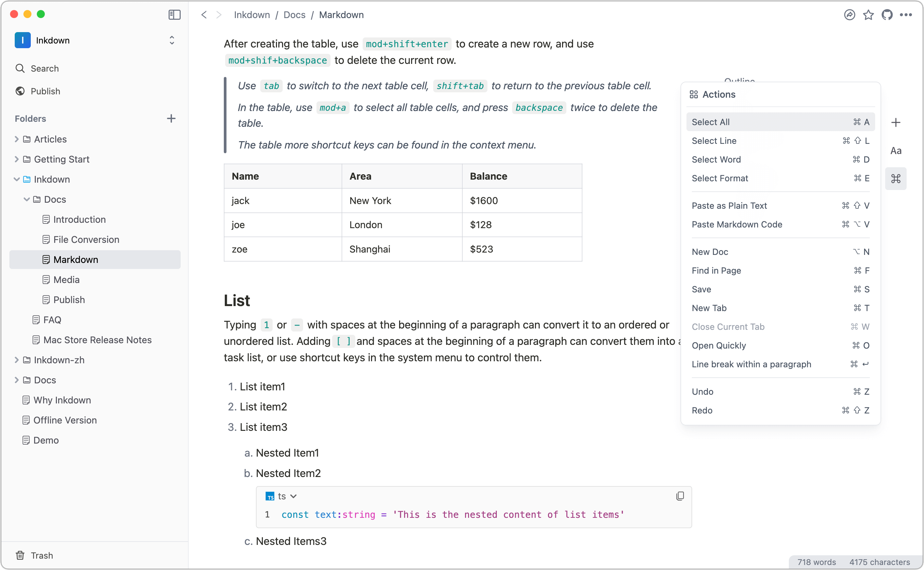924x570 pixels.
Task: Click the $128 balance cell
Action: [522, 225]
